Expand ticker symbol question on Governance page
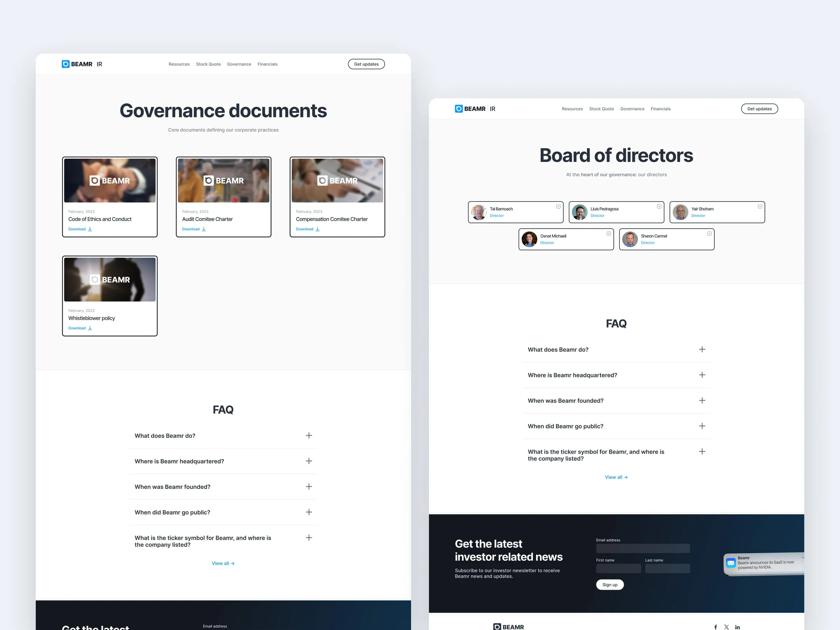 point(309,538)
